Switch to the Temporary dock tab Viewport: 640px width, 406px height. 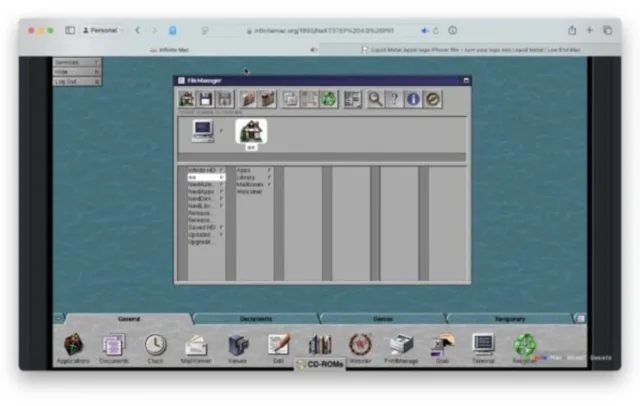coord(510,319)
